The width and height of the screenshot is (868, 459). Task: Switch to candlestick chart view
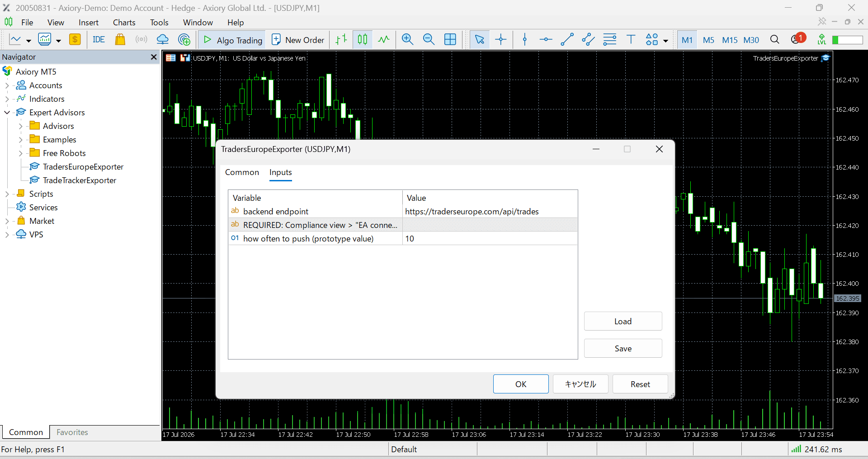pos(363,40)
